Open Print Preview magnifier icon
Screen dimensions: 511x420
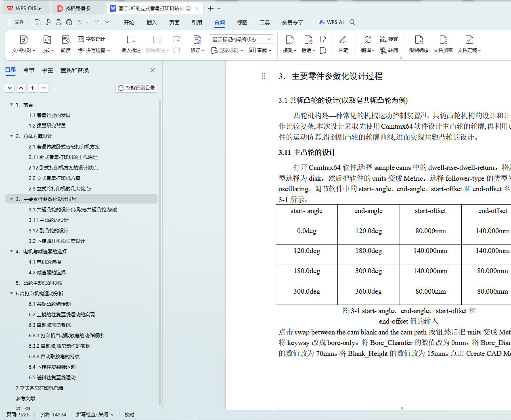click(x=69, y=22)
